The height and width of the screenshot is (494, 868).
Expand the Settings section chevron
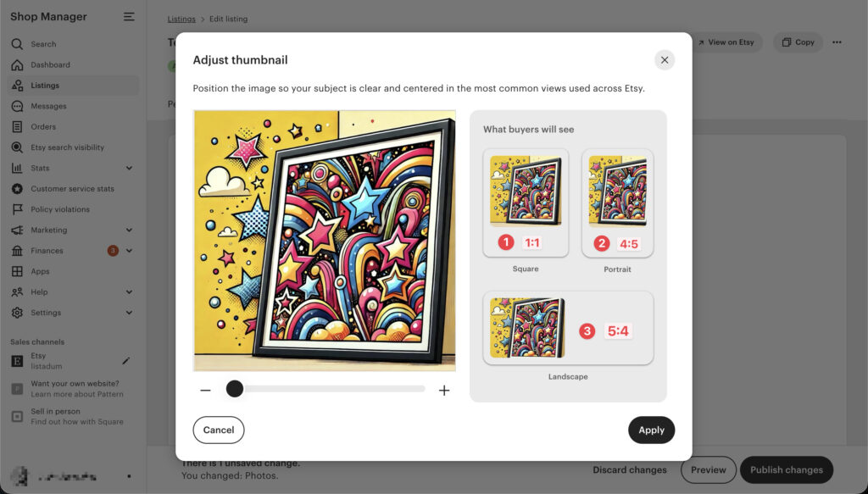click(x=129, y=313)
